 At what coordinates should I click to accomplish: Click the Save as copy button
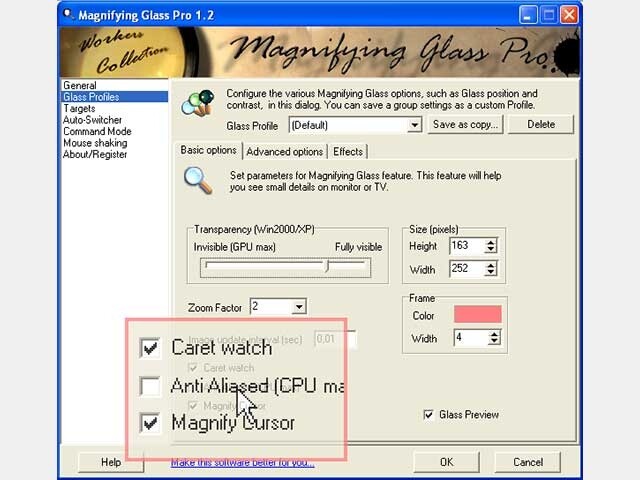(x=465, y=124)
